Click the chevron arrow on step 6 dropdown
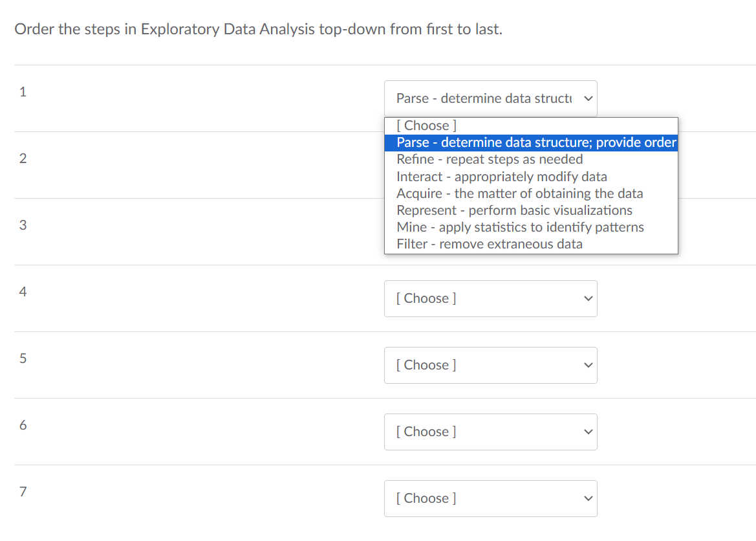The width and height of the screenshot is (756, 541). point(588,432)
